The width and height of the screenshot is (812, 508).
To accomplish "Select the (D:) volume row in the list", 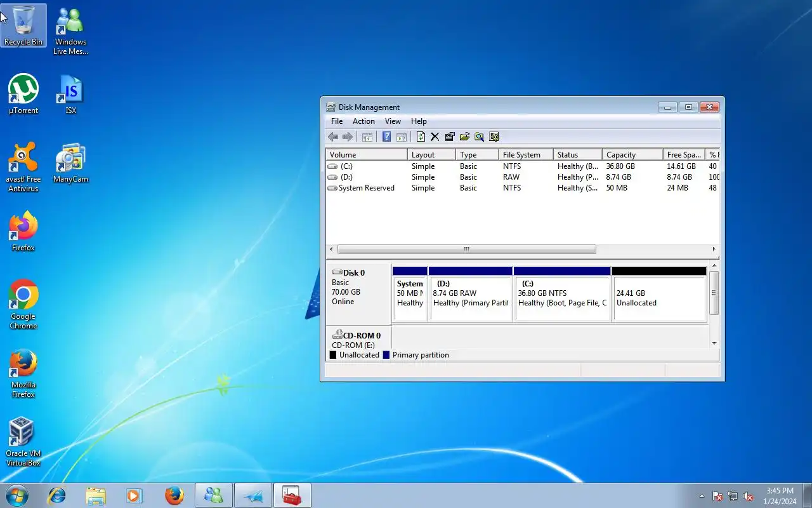I will (x=523, y=177).
